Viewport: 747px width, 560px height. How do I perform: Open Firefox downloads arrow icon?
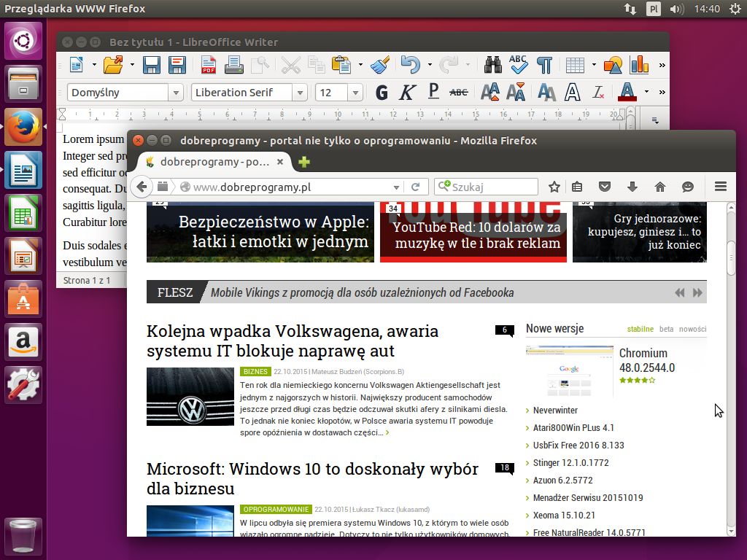coord(632,187)
